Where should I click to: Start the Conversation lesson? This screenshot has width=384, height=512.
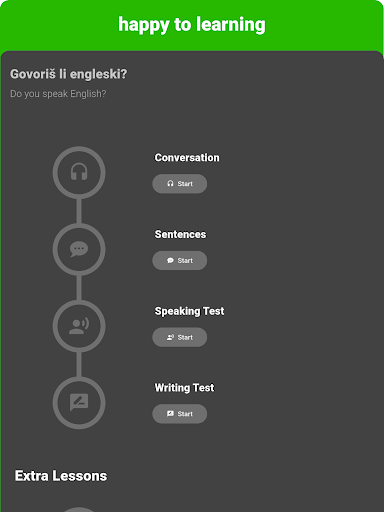tap(180, 184)
